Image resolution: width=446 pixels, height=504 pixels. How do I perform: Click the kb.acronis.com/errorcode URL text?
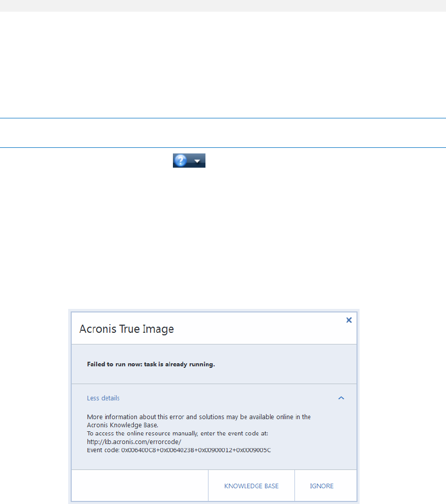(x=134, y=442)
